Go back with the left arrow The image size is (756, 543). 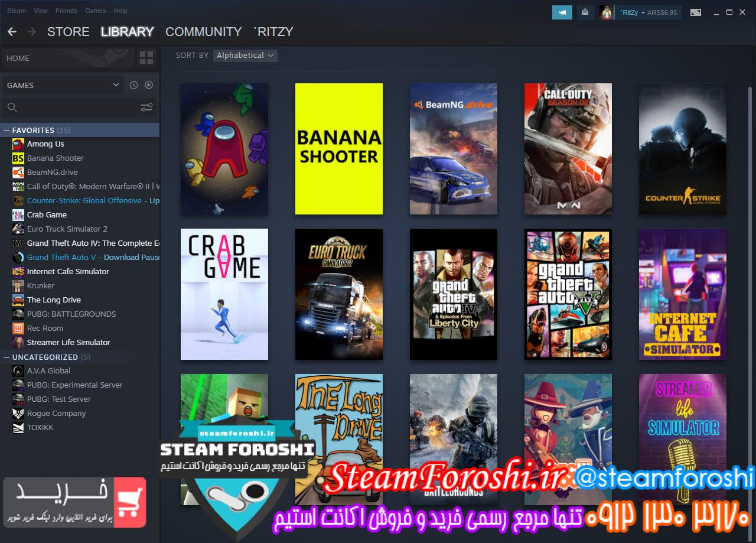[x=12, y=32]
